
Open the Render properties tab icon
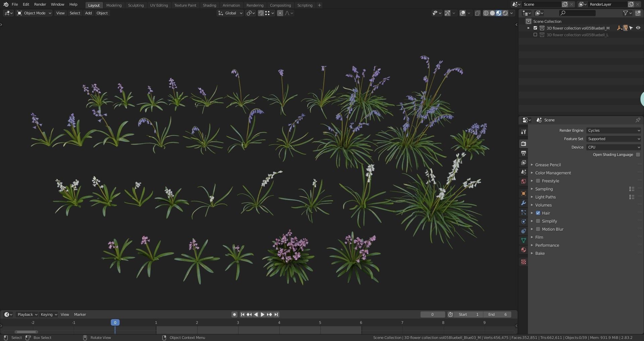(x=524, y=144)
